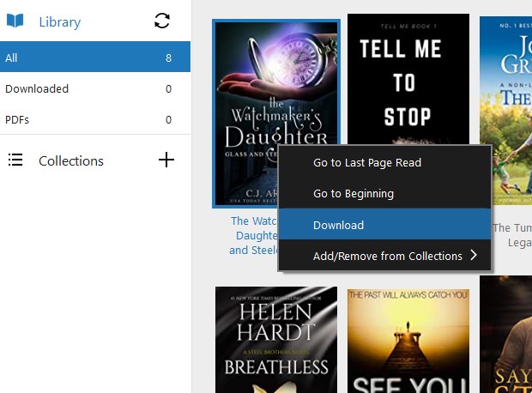Expand Add/Remove from Collections submenu arrow
Viewport: 532px width, 393px height.
[474, 255]
